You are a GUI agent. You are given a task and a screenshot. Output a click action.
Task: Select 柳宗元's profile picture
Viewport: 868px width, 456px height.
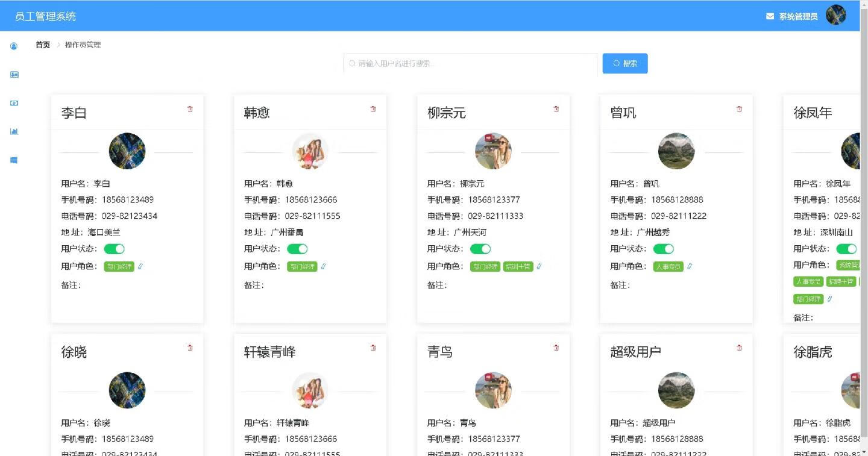pyautogui.click(x=494, y=151)
